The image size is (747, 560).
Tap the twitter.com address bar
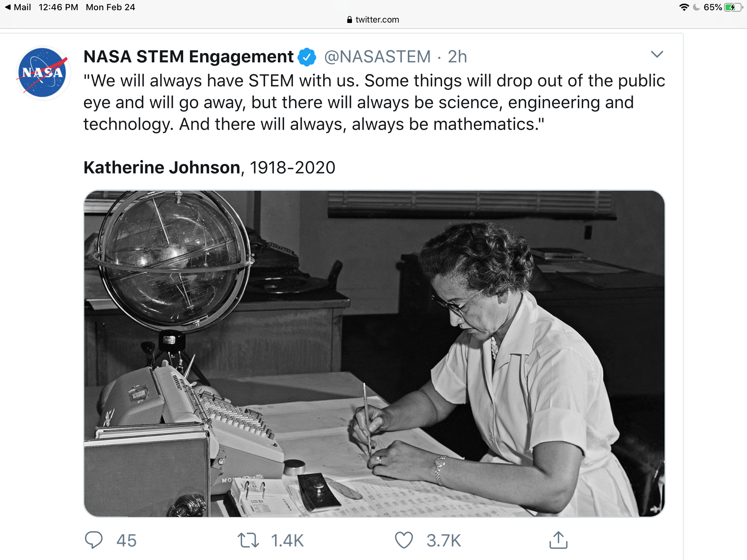[377, 20]
